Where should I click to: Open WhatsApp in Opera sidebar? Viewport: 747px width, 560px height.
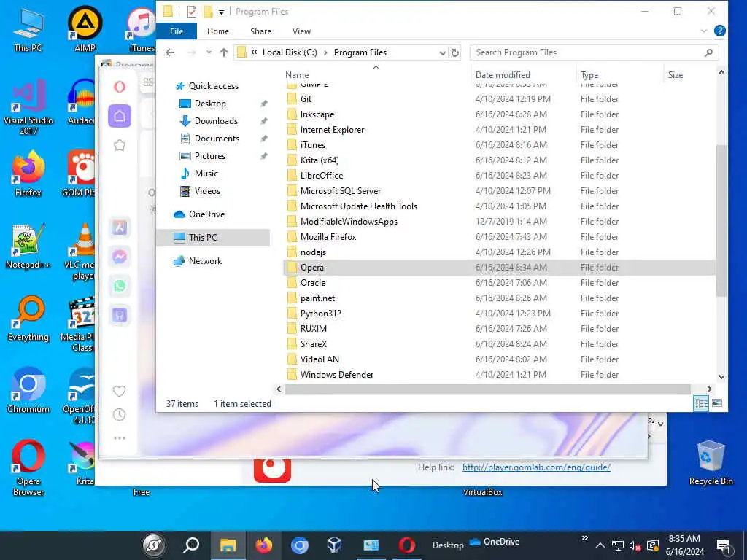[x=120, y=286]
